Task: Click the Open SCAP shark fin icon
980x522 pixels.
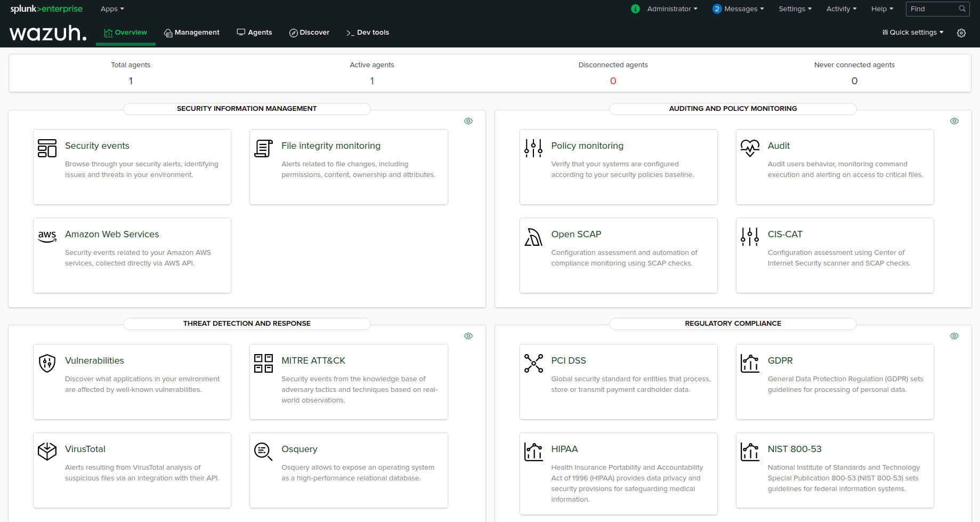Action: point(533,237)
